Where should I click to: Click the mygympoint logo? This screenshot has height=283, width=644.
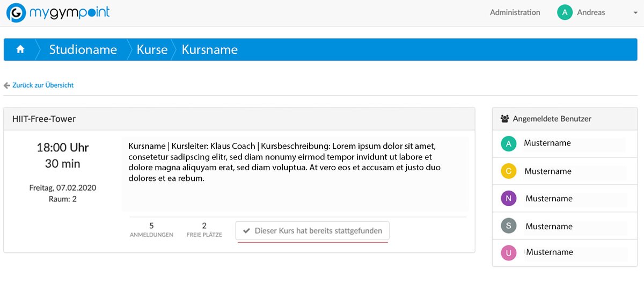pyautogui.click(x=58, y=12)
